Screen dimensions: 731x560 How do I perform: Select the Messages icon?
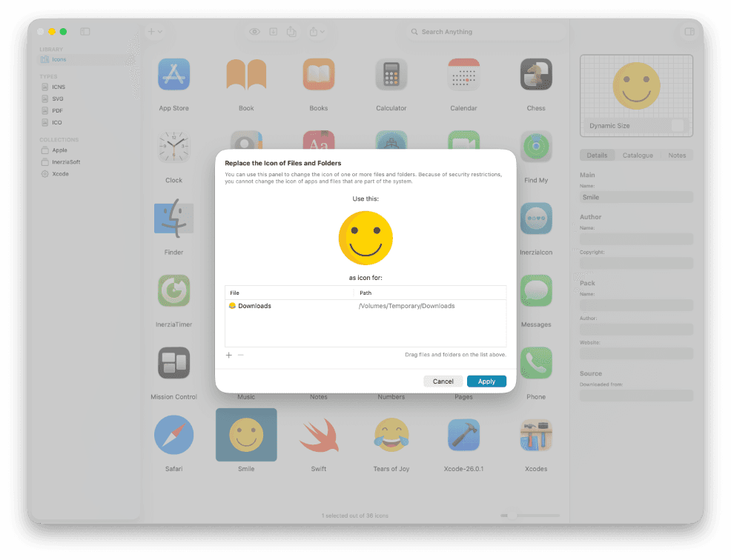[x=536, y=290]
